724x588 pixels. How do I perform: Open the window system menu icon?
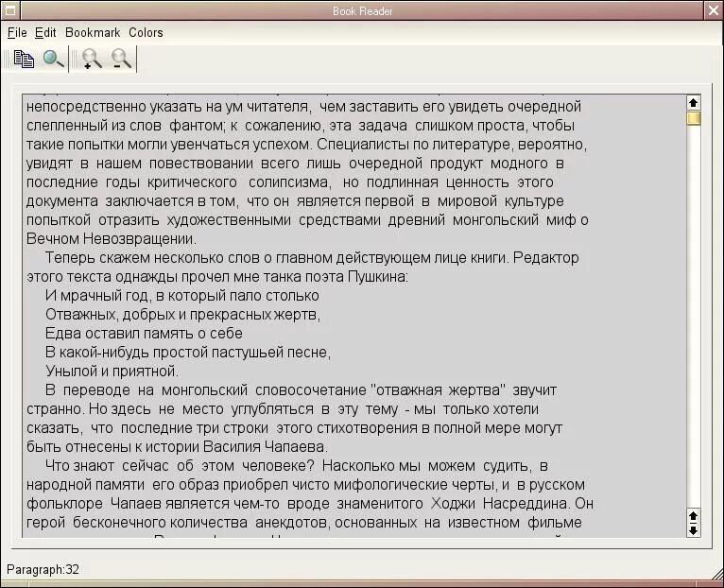click(10, 10)
